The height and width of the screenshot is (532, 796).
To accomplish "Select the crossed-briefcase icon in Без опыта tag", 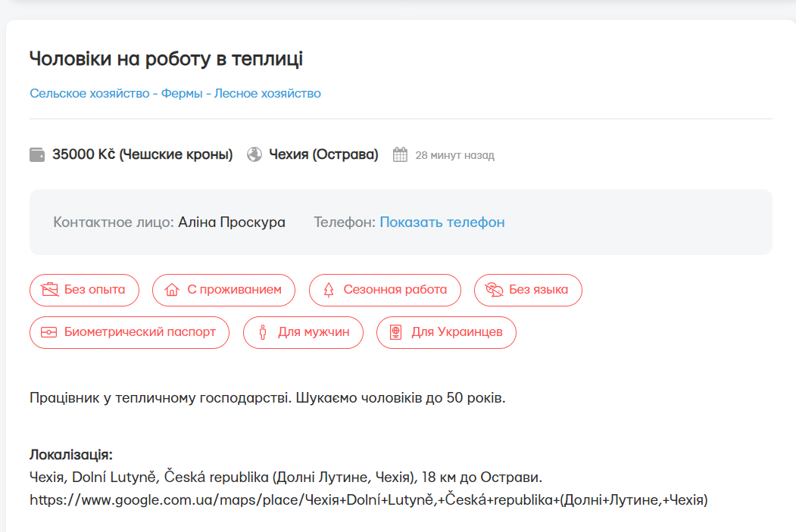I will tap(50, 290).
